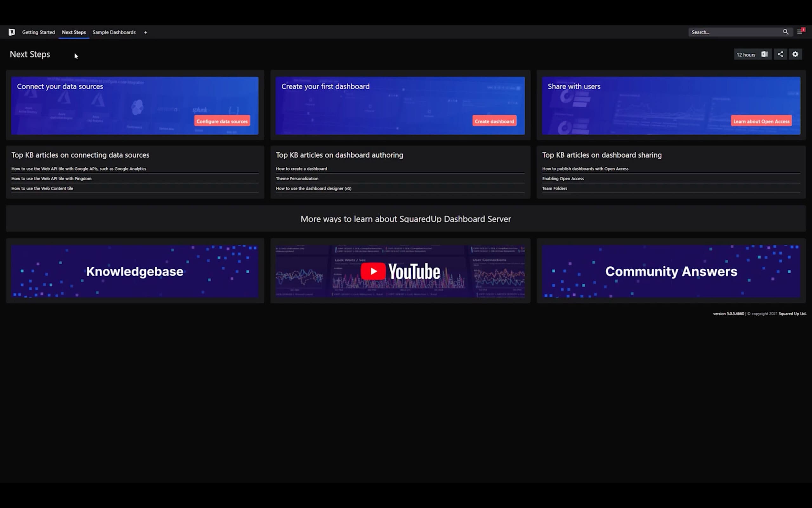The width and height of the screenshot is (812, 508).
Task: Open dashboard designer (v5) article
Action: (x=313, y=189)
